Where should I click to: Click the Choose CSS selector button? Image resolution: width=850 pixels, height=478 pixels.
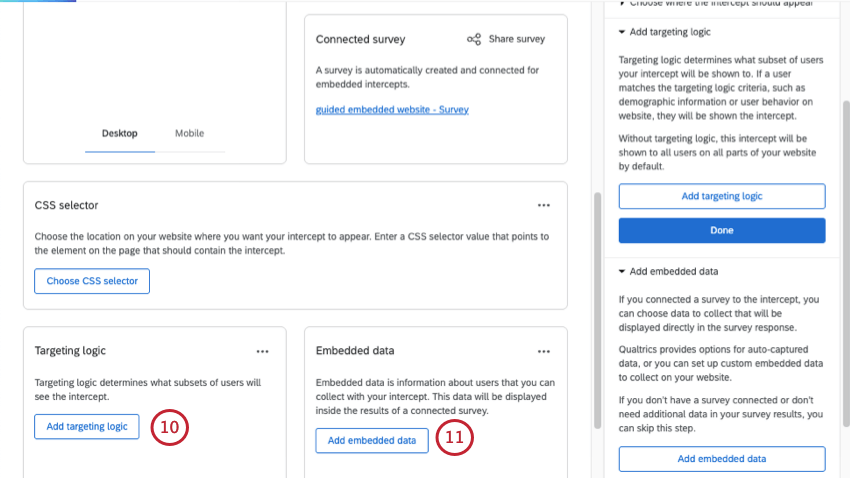pyautogui.click(x=92, y=281)
